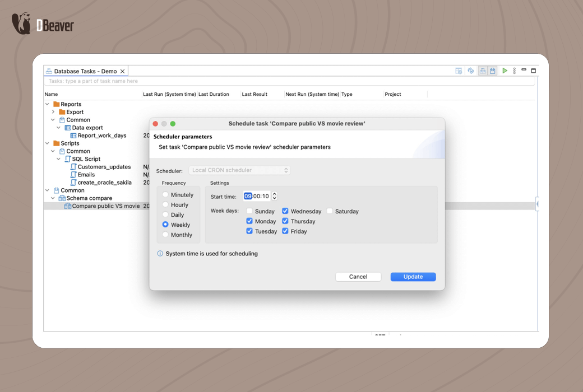The height and width of the screenshot is (392, 583).
Task: Uncheck the Wednesday checkbox
Action: point(285,212)
